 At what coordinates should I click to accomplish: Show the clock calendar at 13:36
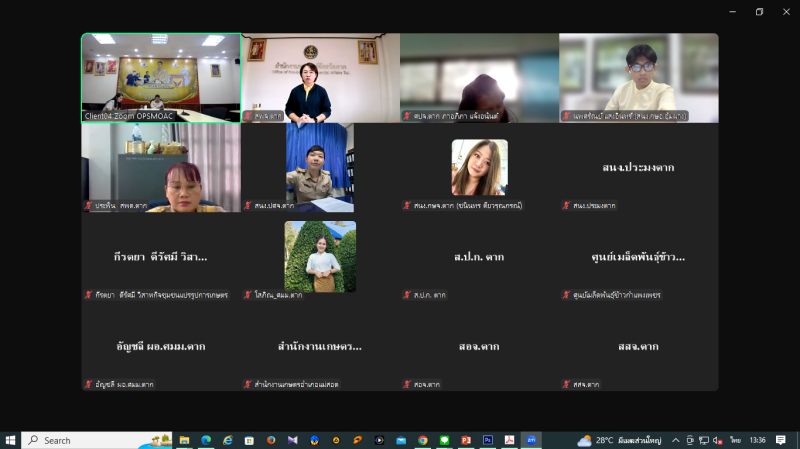[x=757, y=440]
